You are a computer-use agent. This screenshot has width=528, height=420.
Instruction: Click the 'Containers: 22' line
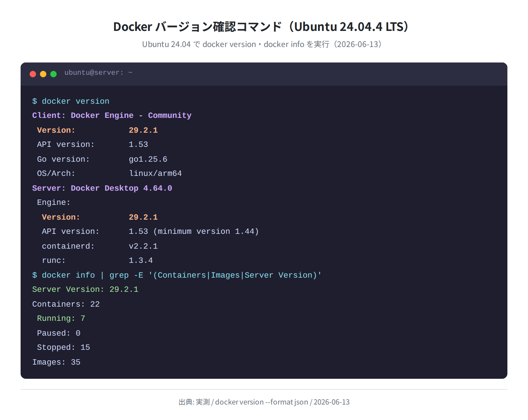click(x=66, y=304)
